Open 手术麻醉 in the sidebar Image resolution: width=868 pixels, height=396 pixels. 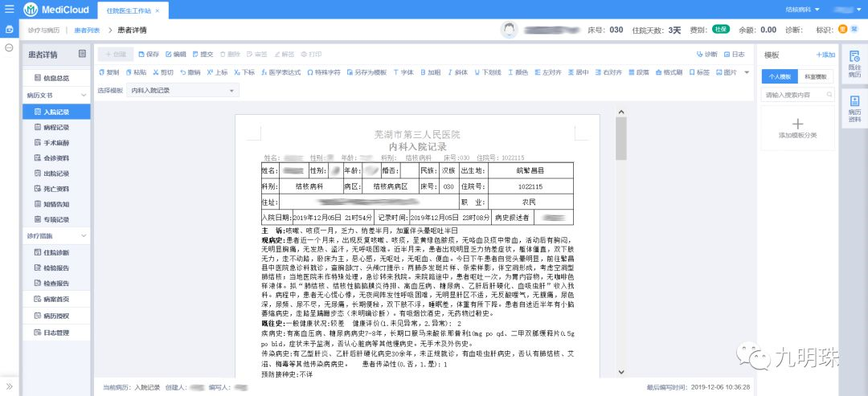coord(56,143)
